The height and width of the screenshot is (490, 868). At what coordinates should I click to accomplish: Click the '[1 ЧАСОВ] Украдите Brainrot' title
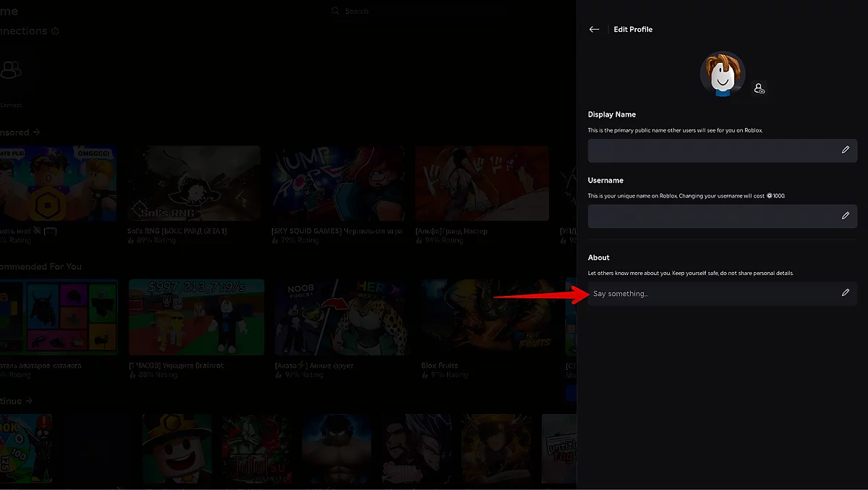click(x=176, y=366)
